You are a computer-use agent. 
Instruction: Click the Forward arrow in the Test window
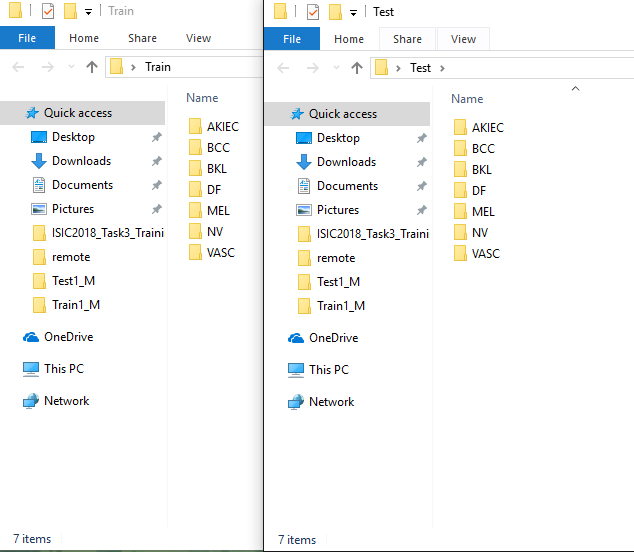tap(313, 68)
